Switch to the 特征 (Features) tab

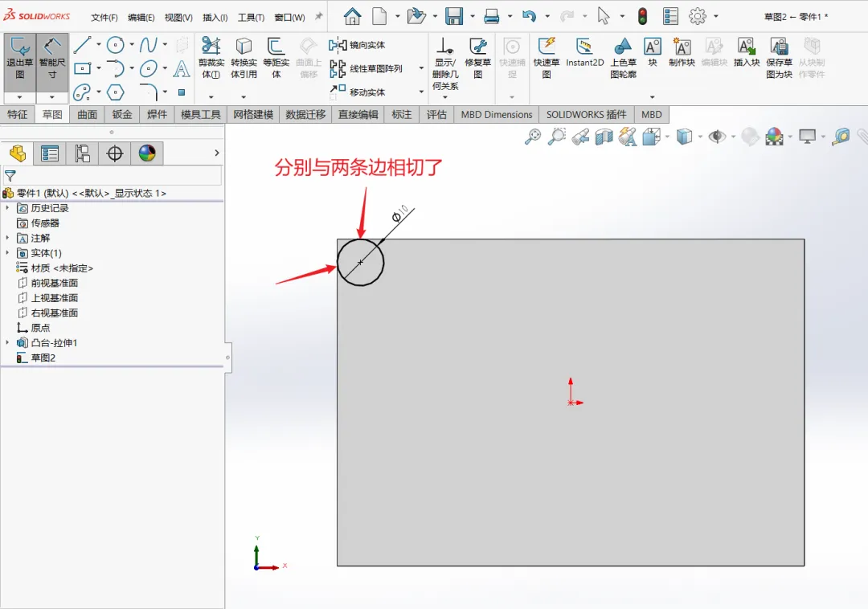coord(18,115)
